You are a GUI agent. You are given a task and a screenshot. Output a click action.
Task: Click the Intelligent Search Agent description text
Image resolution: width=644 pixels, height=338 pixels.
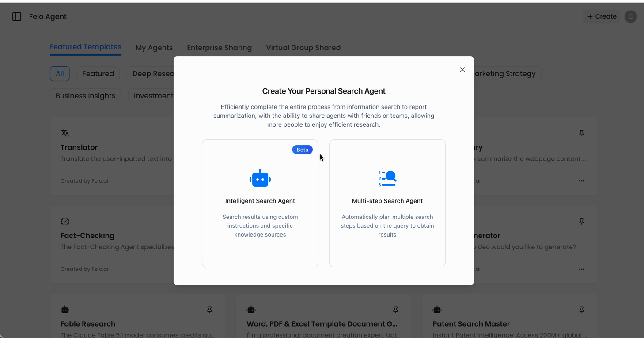click(x=260, y=225)
